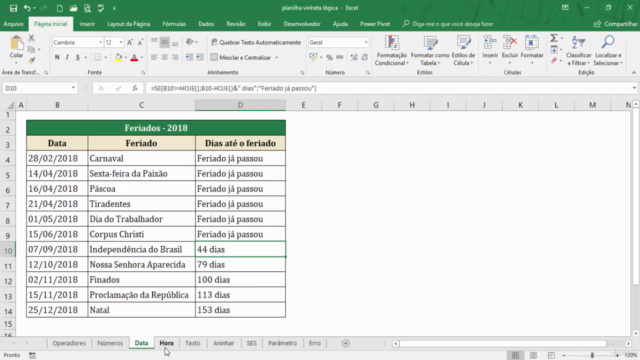The image size is (640, 360).
Task: Click Insert Function fx button
Action: point(135,88)
